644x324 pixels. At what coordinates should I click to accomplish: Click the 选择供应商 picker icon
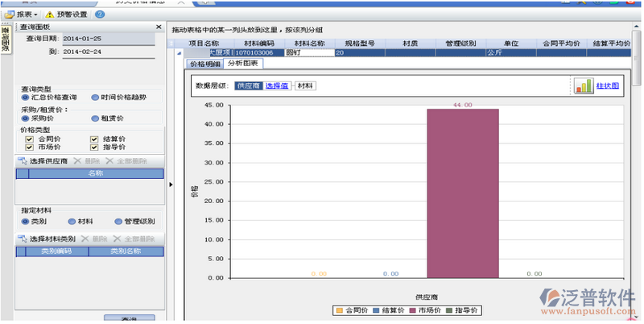(x=23, y=161)
